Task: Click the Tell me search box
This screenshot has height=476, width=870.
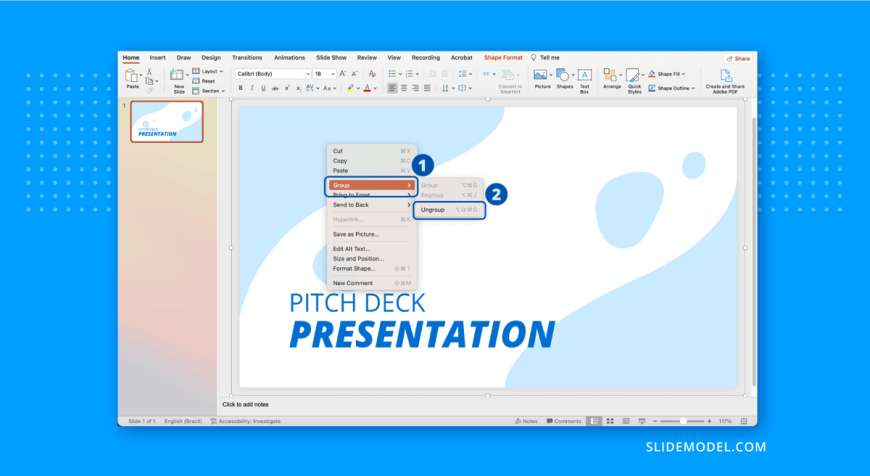Action: coord(545,58)
